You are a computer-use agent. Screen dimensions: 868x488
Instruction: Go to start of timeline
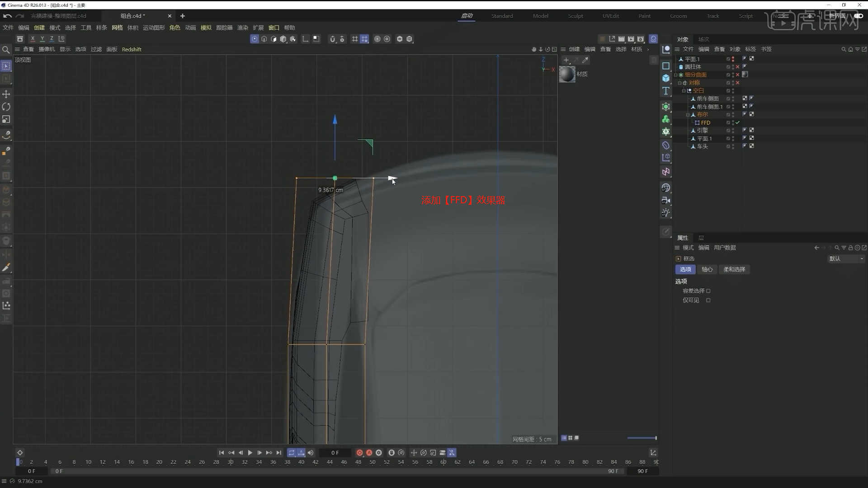pyautogui.click(x=222, y=453)
